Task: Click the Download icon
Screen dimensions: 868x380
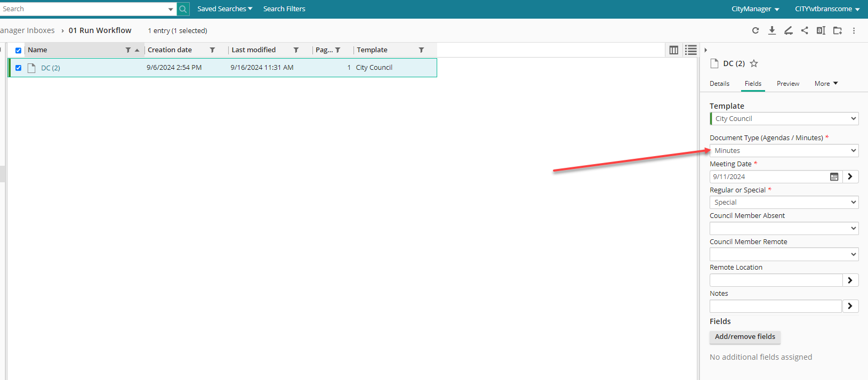Action: [x=771, y=31]
